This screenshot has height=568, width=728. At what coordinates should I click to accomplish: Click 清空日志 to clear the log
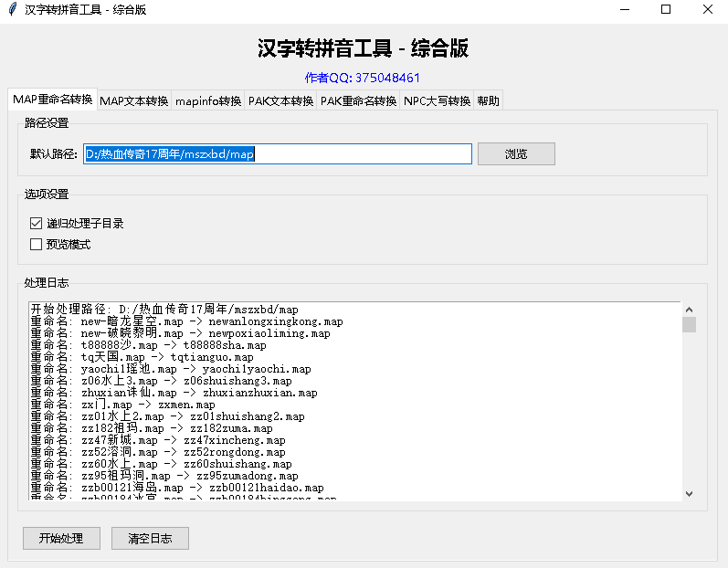click(150, 538)
